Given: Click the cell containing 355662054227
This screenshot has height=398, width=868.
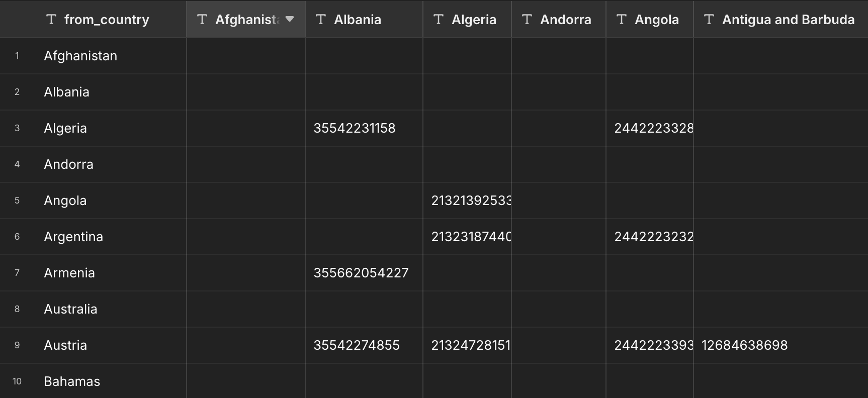Looking at the screenshot, I should click(364, 273).
